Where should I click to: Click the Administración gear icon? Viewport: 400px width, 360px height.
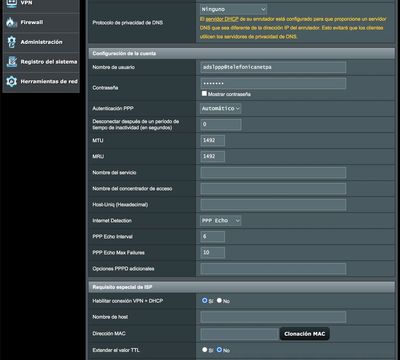[x=11, y=42]
